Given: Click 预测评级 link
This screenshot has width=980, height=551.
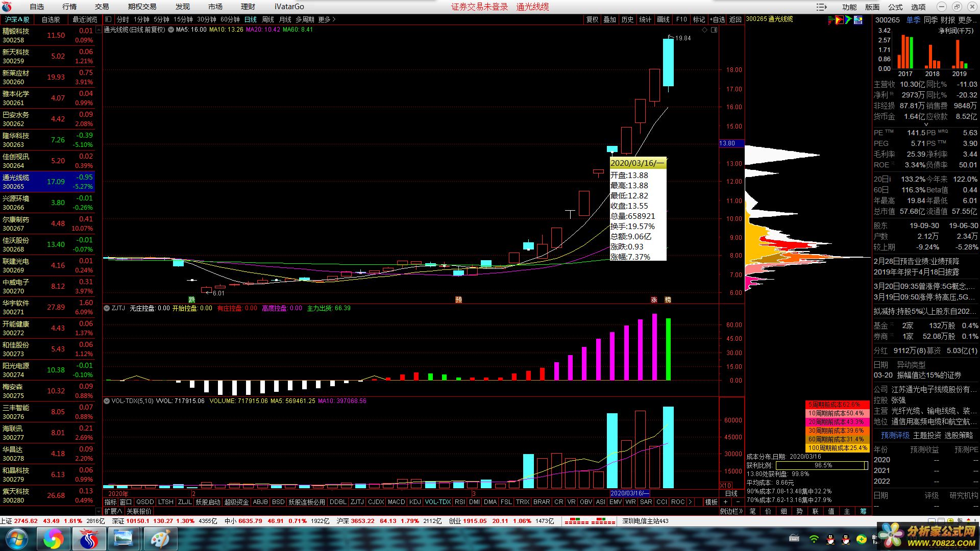Looking at the screenshot, I should [x=895, y=435].
